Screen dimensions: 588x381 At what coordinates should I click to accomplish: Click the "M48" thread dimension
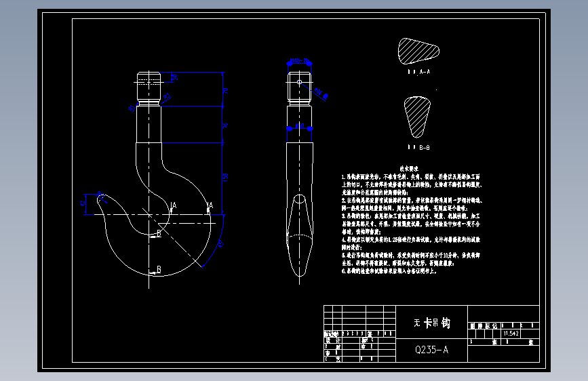300,60
